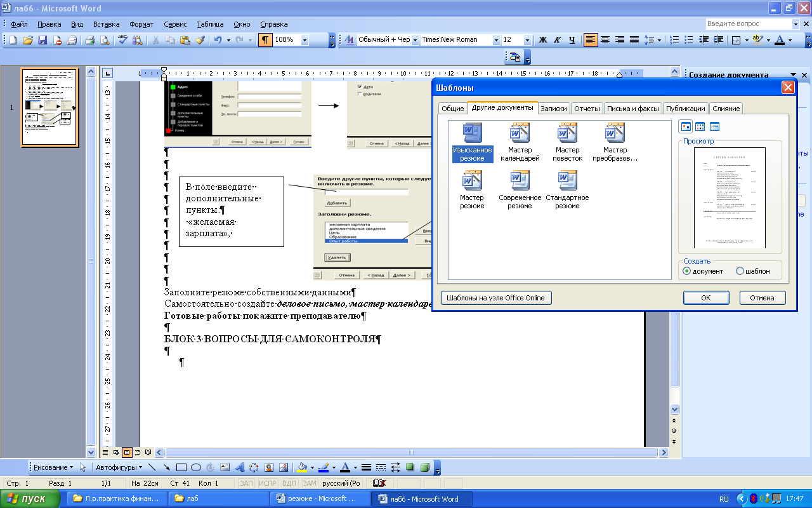Image resolution: width=812 pixels, height=508 pixels.
Task: Open the Общие tab
Action: (452, 109)
